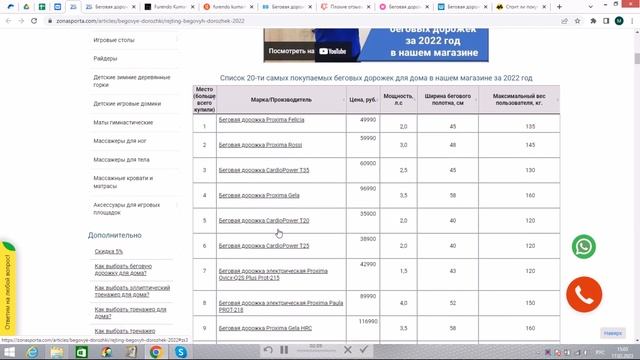640x360 pixels.
Task: Open Массажеры для ног category
Action: [120, 141]
